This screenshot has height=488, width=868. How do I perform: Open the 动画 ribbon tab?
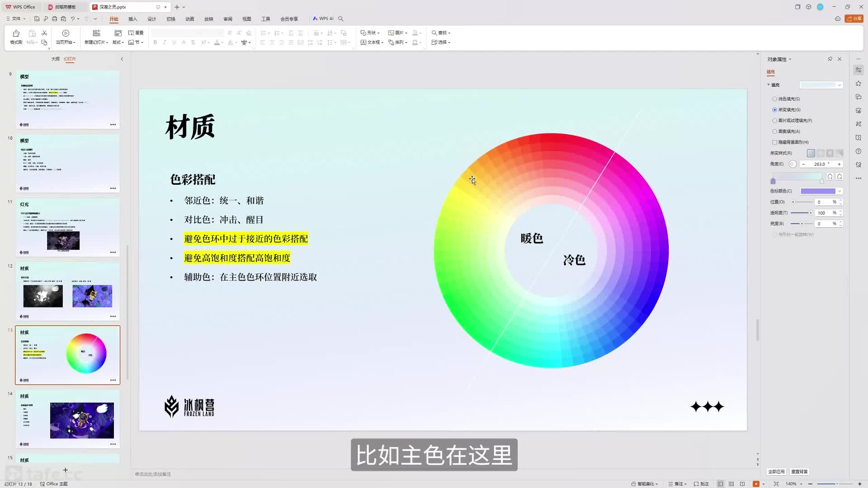pos(189,19)
